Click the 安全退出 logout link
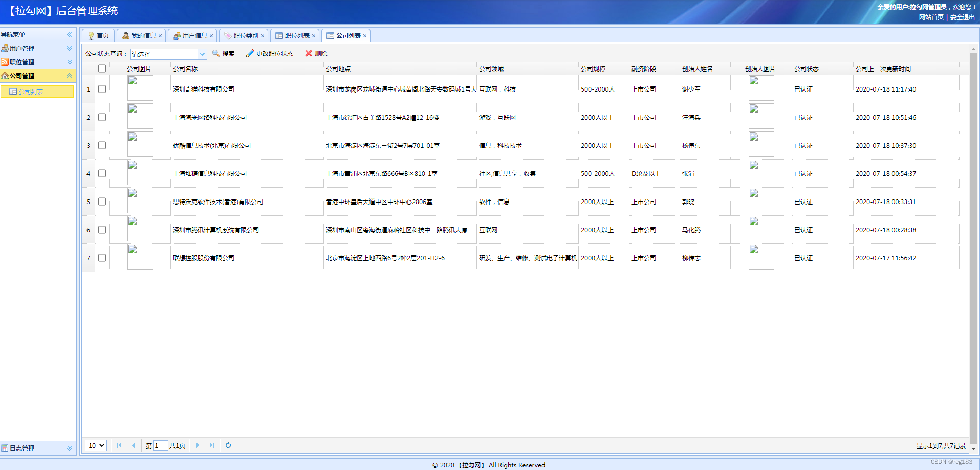Viewport: 980px width, 470px height. 963,17
